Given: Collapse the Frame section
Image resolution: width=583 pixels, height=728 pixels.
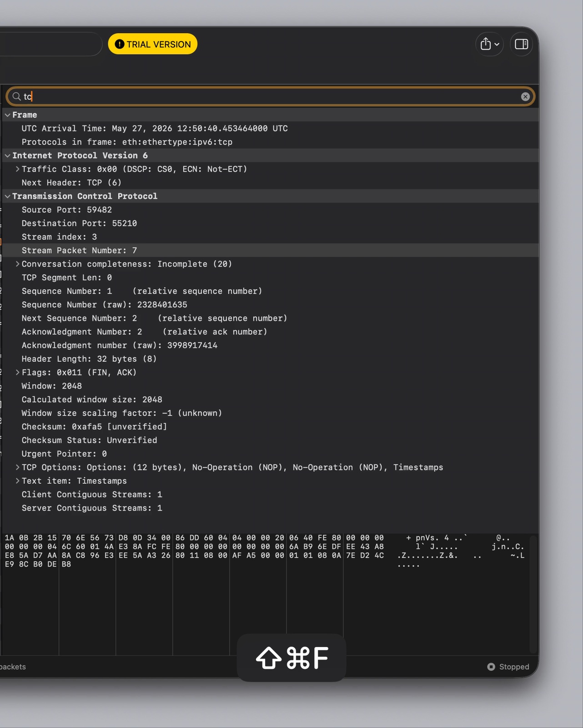Looking at the screenshot, I should point(7,115).
